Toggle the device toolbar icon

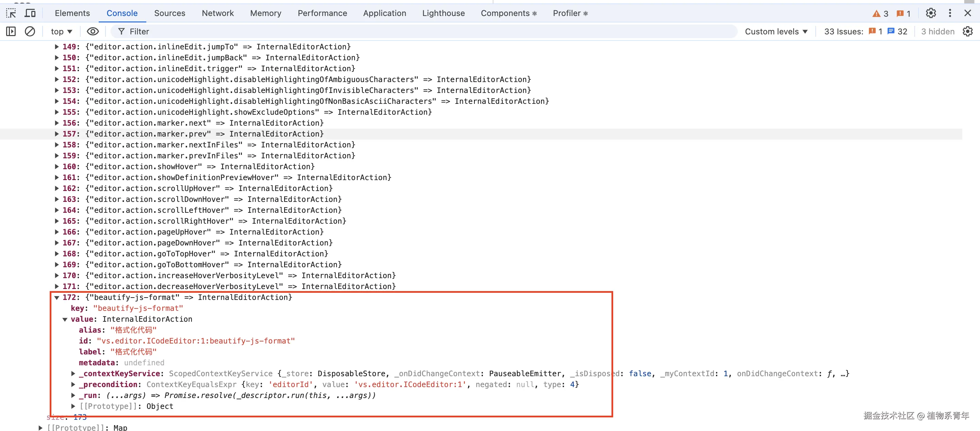click(30, 13)
